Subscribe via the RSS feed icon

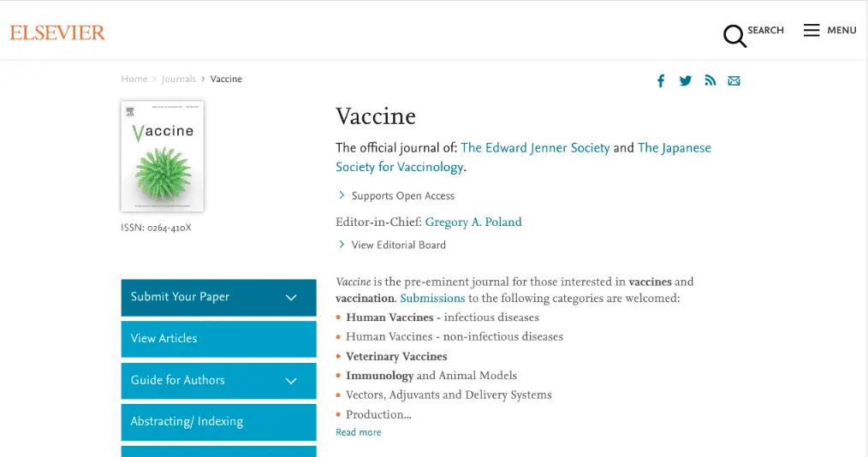pos(710,80)
